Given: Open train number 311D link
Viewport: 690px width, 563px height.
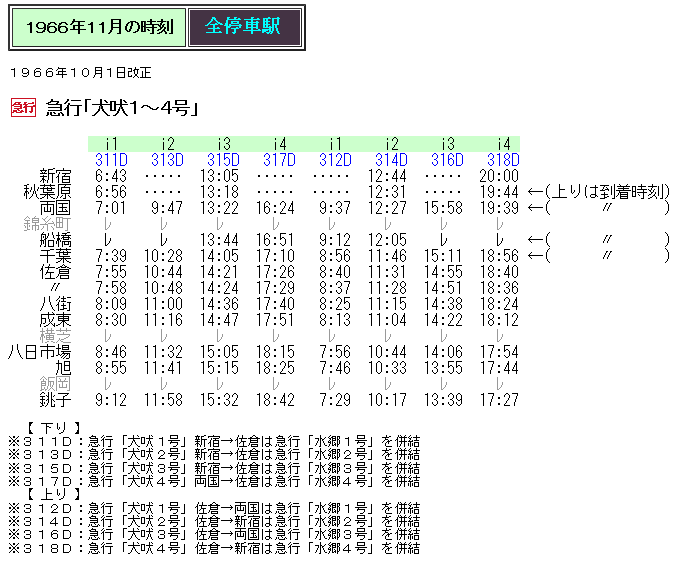Looking at the screenshot, I should point(111,160).
